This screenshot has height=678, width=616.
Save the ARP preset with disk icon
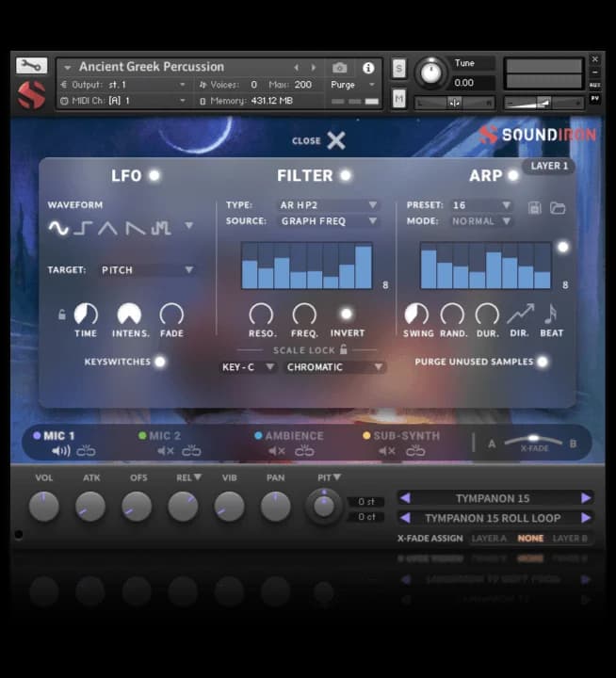coord(535,207)
